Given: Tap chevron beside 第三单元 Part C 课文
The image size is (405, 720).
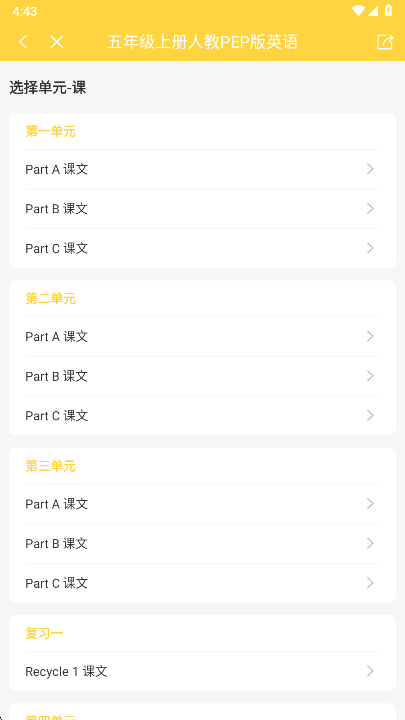Looking at the screenshot, I should pyautogui.click(x=370, y=583).
